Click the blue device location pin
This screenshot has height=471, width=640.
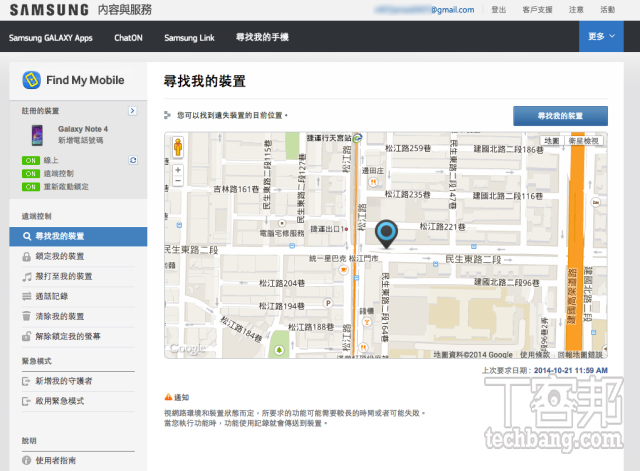[x=386, y=233]
